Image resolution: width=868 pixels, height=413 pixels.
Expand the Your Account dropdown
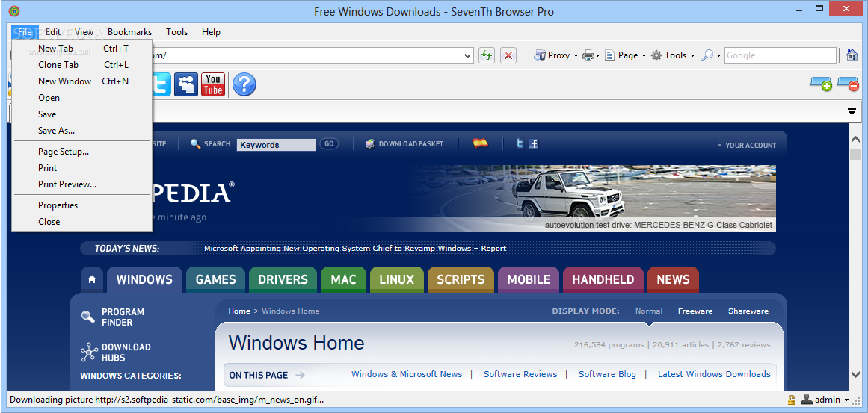(747, 145)
